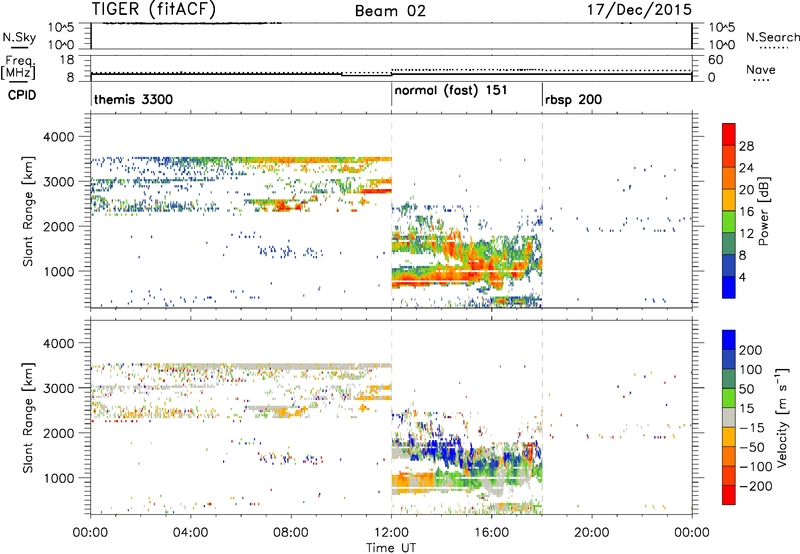Click the -15 label on velocity colorbar
Viewport: 800px width, 554px height.
pos(752,428)
